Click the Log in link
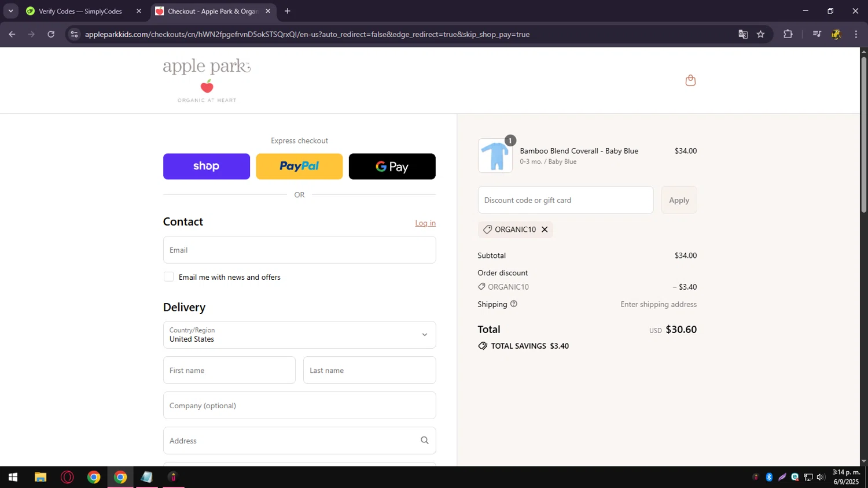868x488 pixels. (425, 223)
